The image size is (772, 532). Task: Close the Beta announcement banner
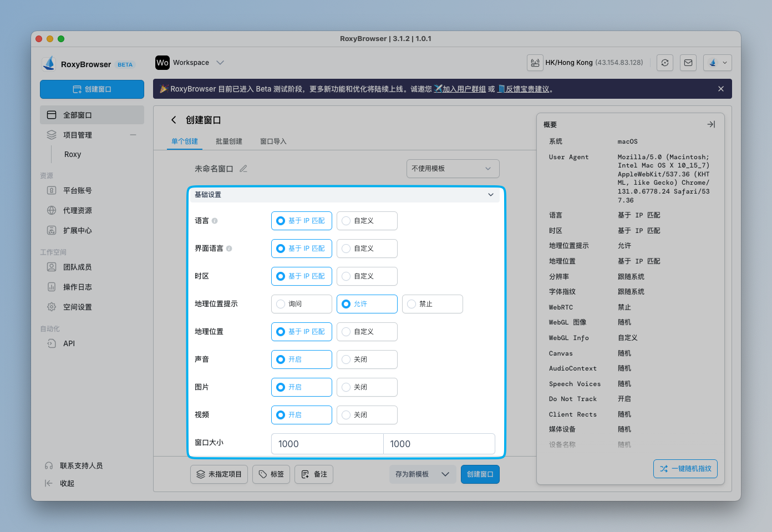(721, 89)
